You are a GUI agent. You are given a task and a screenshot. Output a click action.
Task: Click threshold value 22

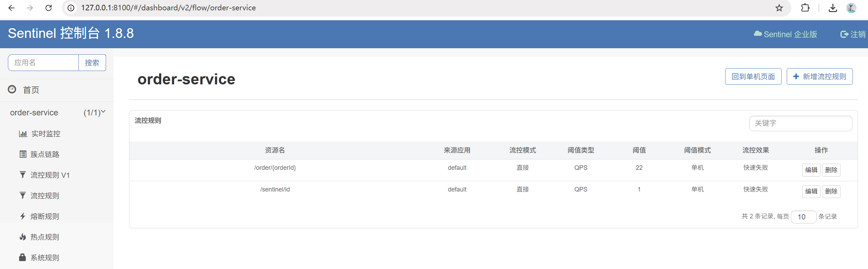point(639,168)
